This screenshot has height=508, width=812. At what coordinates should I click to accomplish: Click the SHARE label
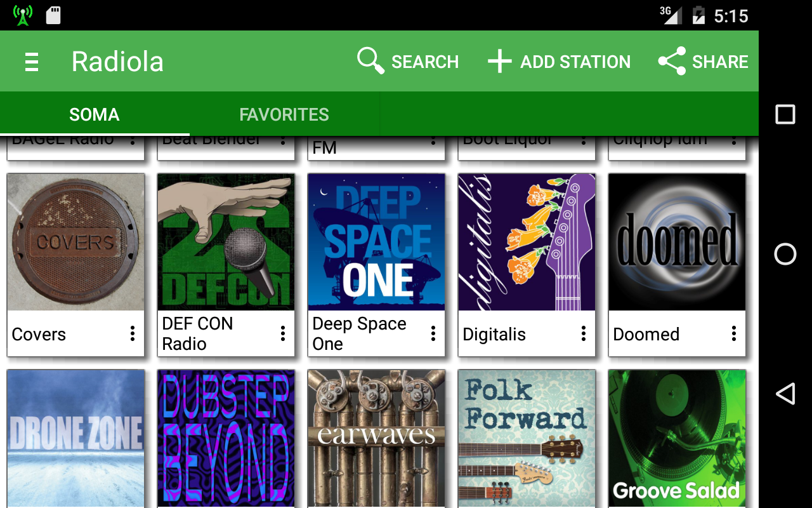(720, 62)
